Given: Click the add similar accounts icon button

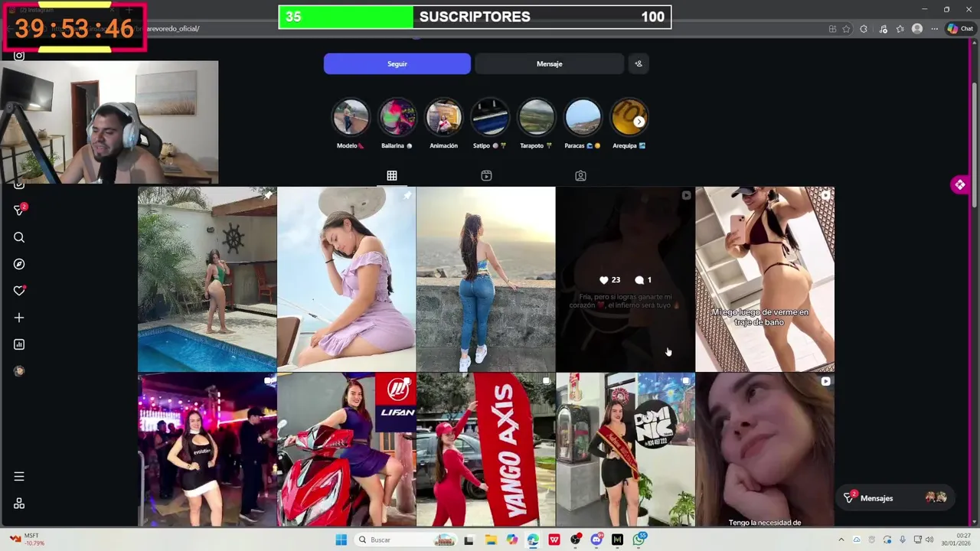Looking at the screenshot, I should click(639, 64).
